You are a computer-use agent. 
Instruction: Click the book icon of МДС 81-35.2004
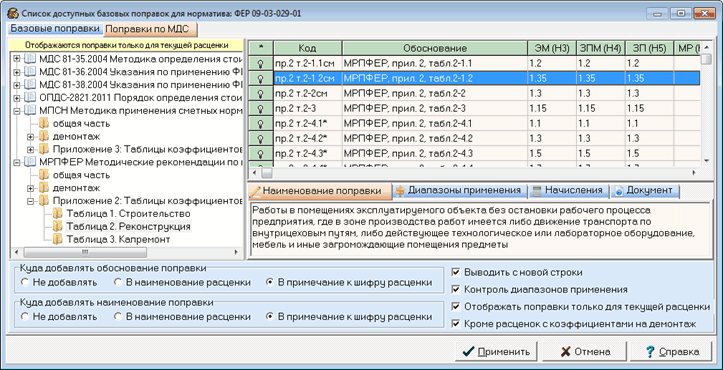(x=30, y=59)
